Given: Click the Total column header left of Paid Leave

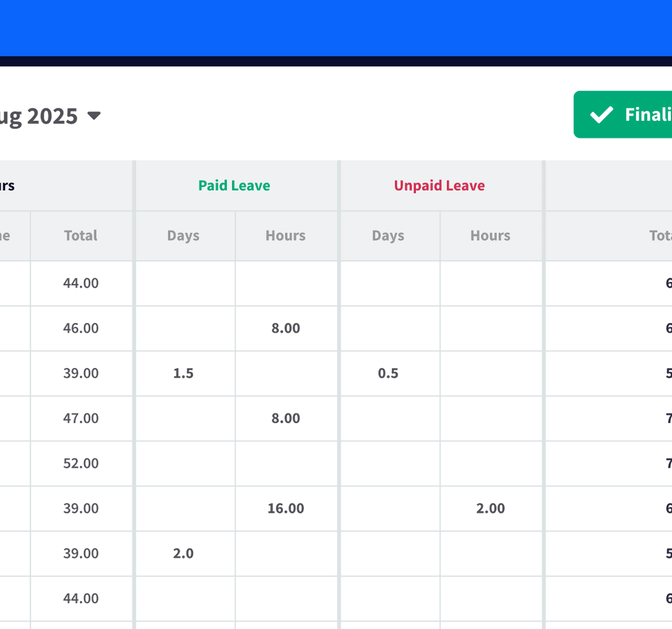Looking at the screenshot, I should 80,236.
